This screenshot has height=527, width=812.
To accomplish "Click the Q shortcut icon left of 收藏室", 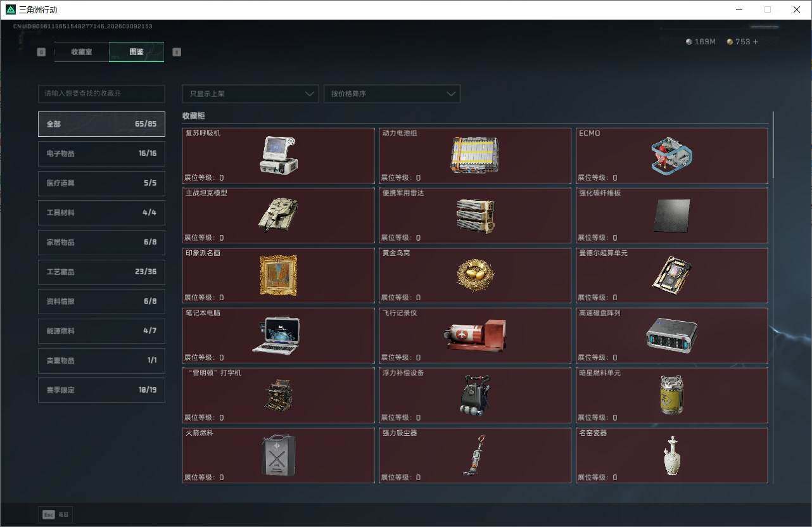I will [41, 52].
